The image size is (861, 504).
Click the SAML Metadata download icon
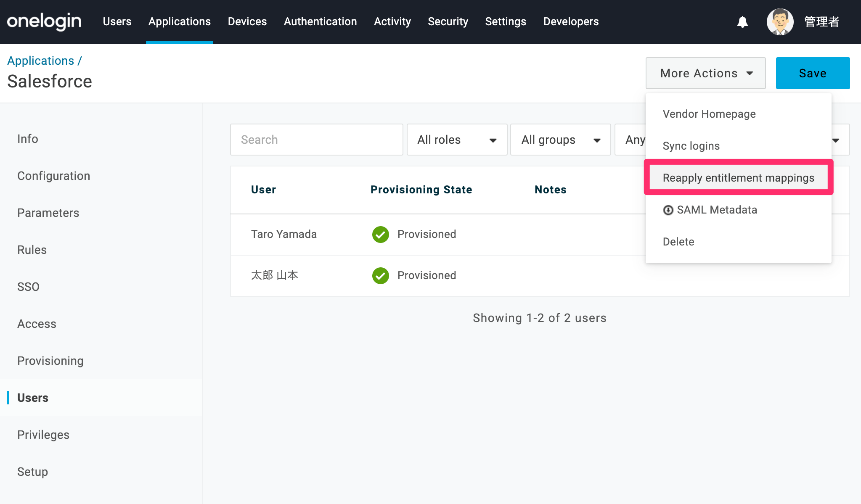pos(668,210)
